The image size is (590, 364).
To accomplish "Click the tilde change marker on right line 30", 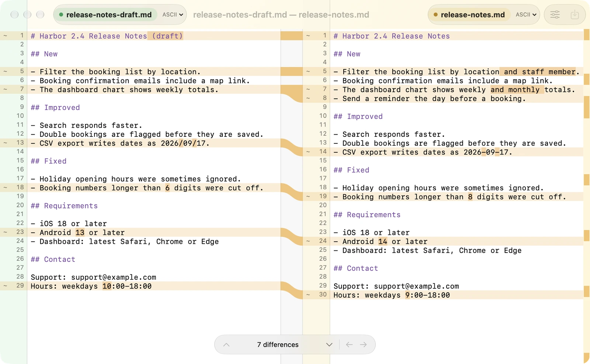I will click(308, 295).
